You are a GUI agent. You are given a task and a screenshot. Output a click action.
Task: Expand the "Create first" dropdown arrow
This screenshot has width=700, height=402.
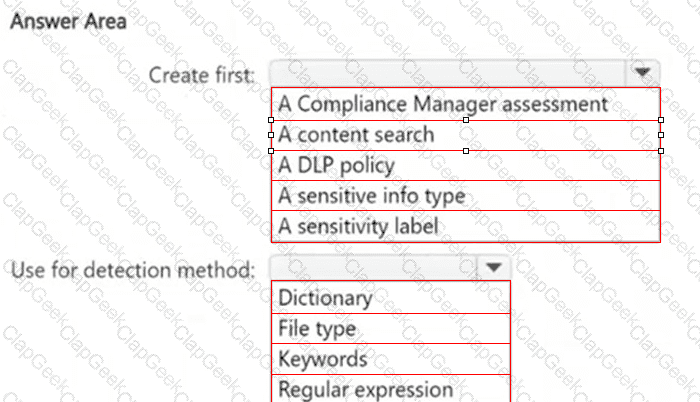[x=642, y=73]
